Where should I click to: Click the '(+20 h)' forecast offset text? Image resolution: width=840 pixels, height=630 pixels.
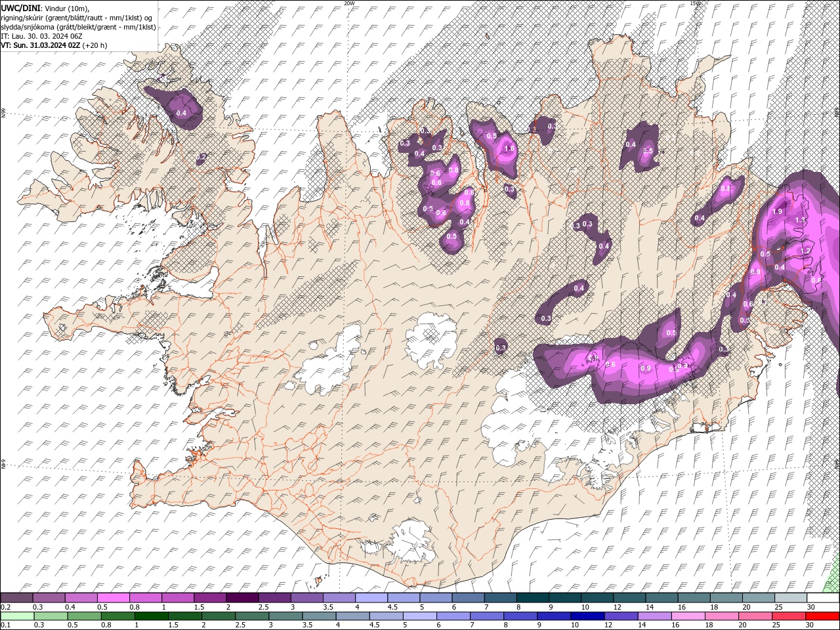[95, 45]
